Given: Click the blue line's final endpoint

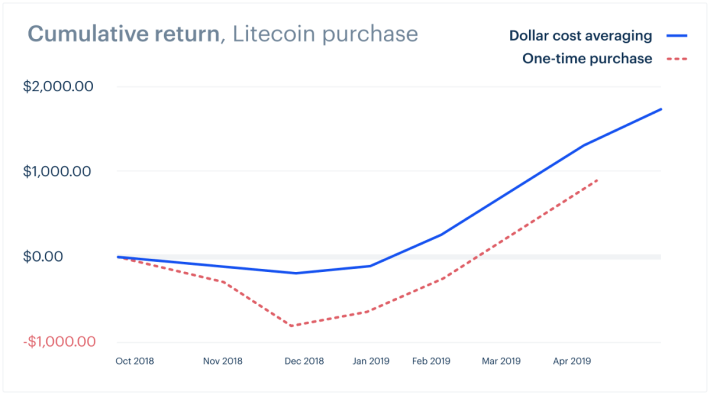Looking at the screenshot, I should pyautogui.click(x=661, y=109).
